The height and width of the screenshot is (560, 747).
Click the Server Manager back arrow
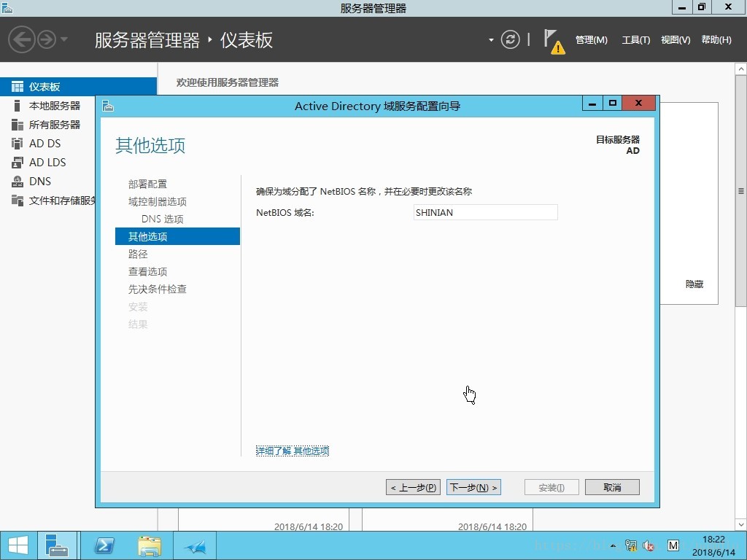tap(21, 39)
